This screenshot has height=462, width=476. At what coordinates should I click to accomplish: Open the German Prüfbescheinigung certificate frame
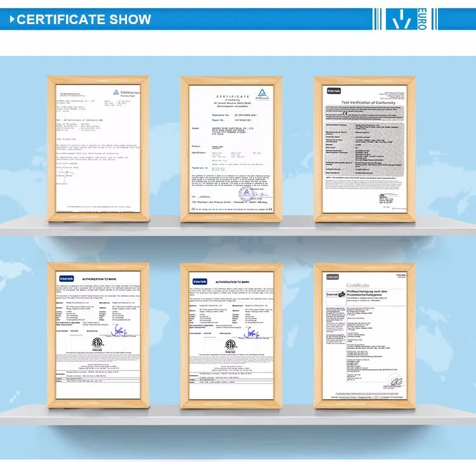364,336
